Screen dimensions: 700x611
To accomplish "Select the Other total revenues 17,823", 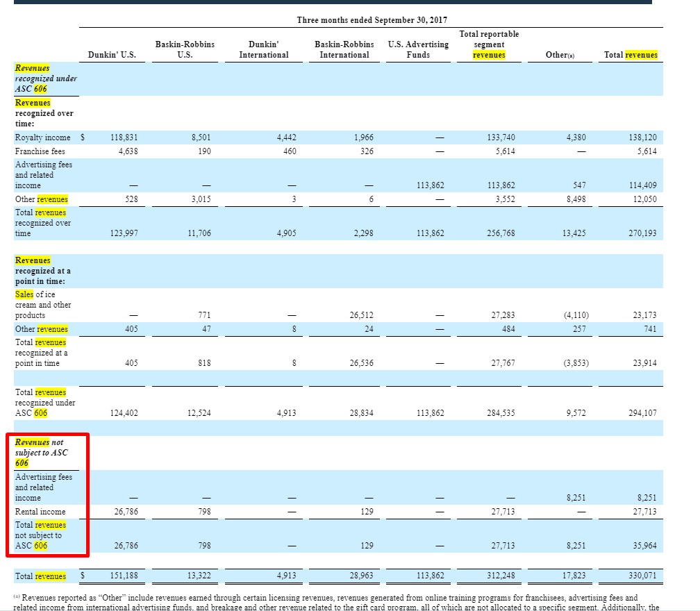I will (x=574, y=576).
